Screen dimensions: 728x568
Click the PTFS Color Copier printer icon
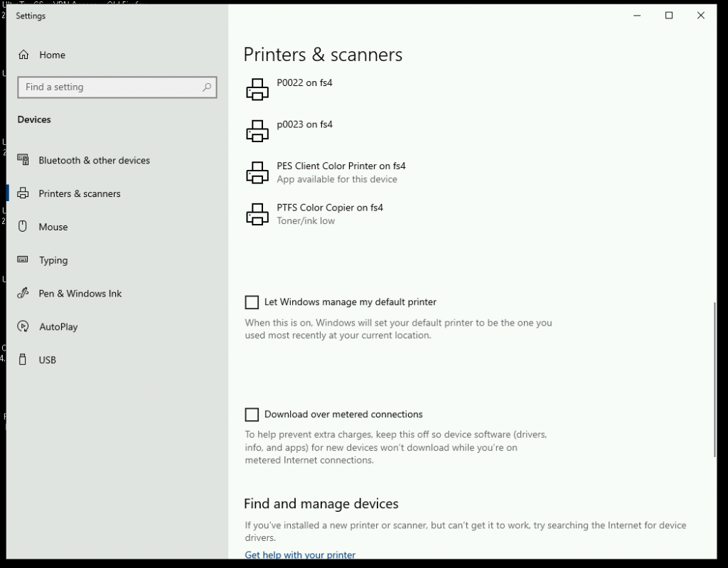(257, 214)
